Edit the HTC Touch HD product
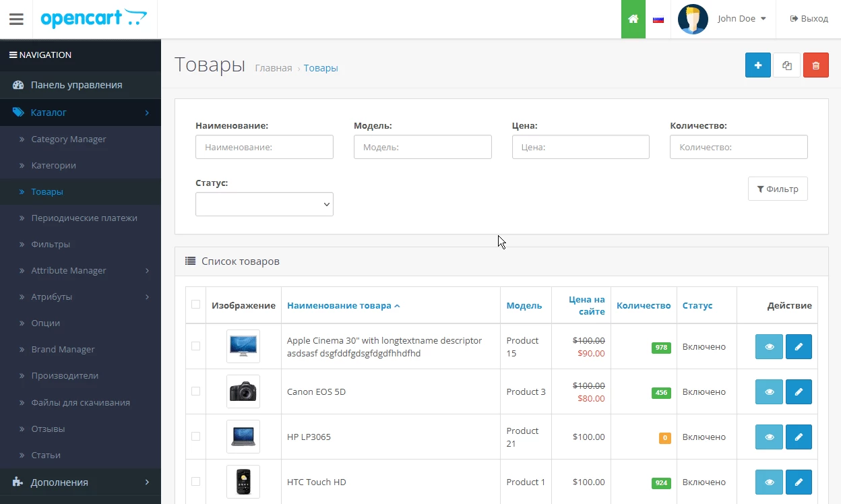 pos(799,482)
